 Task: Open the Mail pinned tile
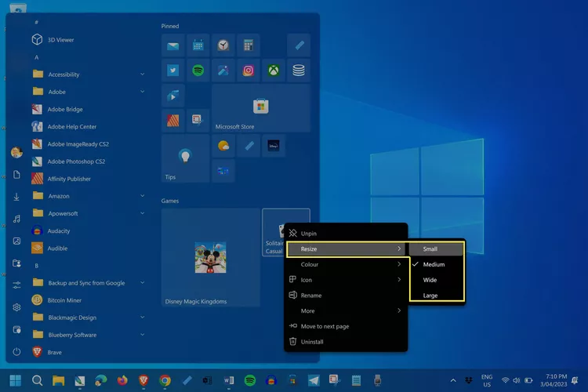click(x=173, y=45)
